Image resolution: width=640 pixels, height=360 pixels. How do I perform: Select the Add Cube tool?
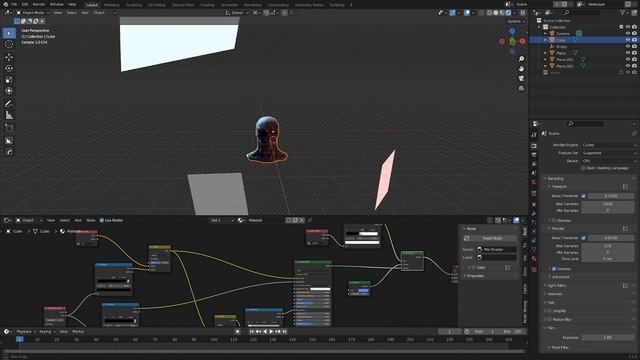[9, 128]
